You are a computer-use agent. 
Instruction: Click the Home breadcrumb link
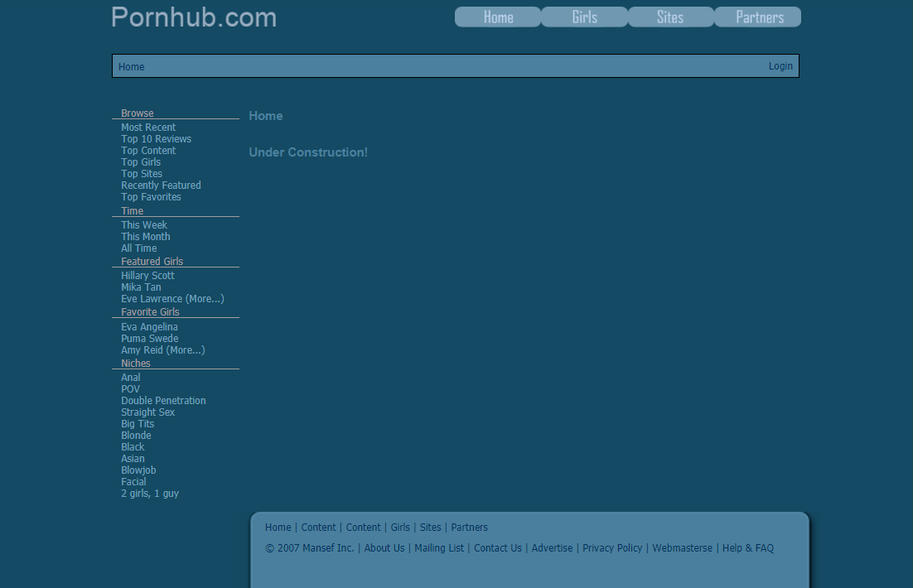pyautogui.click(x=132, y=67)
